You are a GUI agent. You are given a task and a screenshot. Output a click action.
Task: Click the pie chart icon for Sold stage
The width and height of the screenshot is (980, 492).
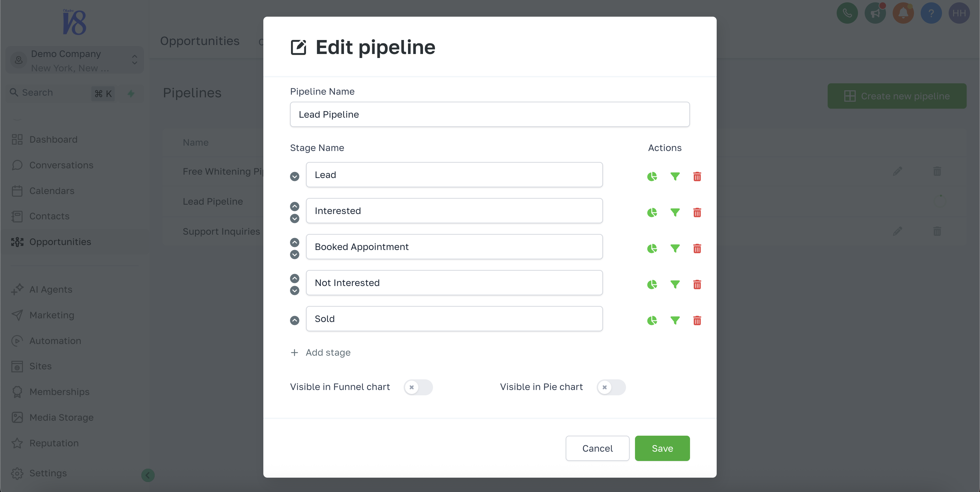(652, 320)
